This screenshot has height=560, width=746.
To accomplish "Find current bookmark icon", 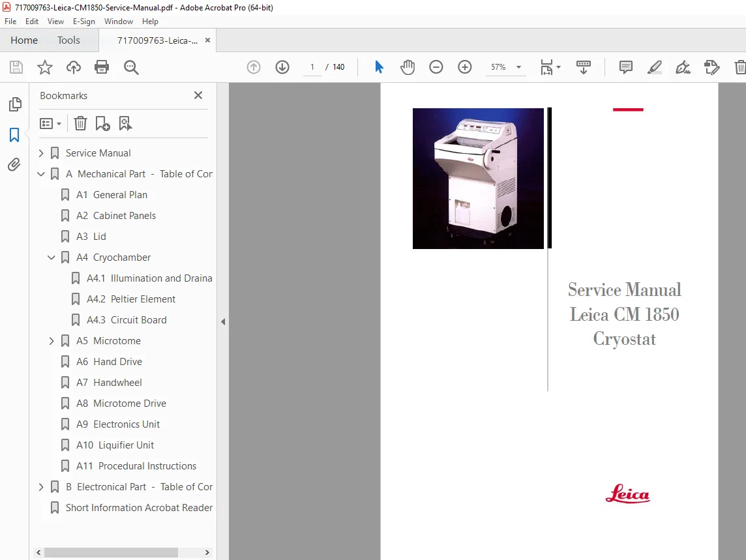I will (x=125, y=123).
